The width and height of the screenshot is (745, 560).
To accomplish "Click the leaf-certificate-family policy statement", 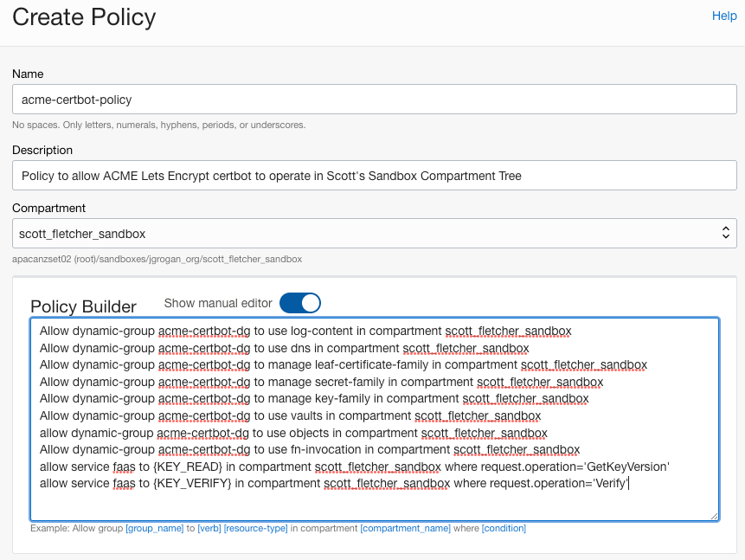I will pos(343,365).
